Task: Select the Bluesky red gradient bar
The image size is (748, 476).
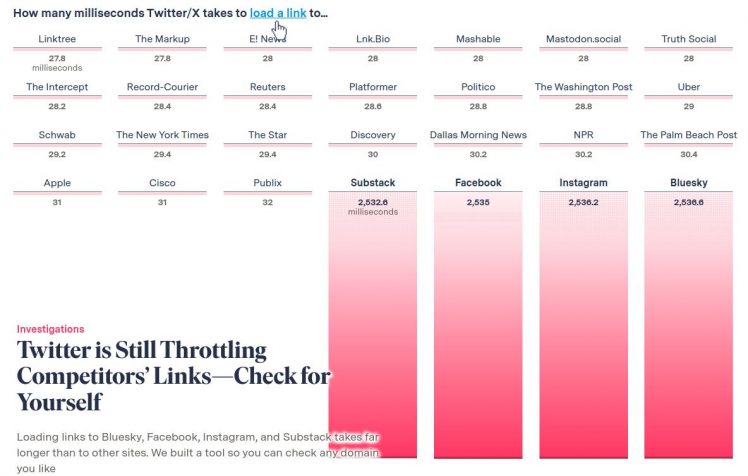Action: (x=688, y=330)
